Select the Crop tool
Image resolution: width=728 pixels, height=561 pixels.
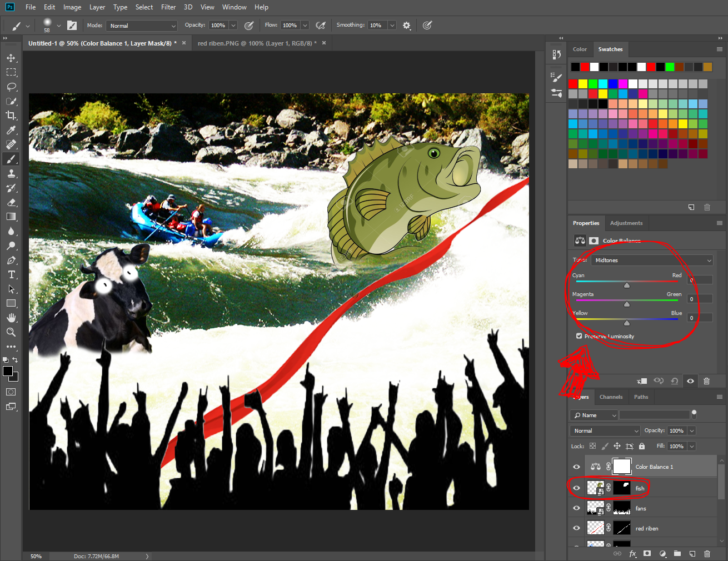[11, 116]
